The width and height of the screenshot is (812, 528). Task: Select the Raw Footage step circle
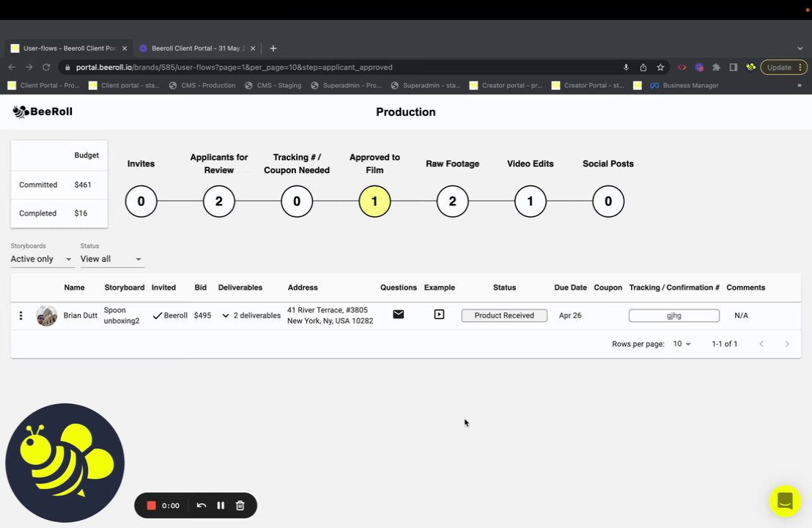point(453,201)
